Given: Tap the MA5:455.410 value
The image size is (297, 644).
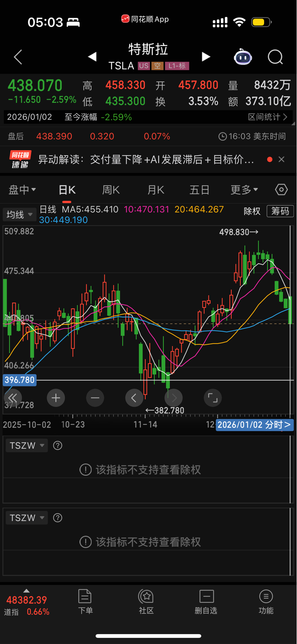Looking at the screenshot, I should pyautogui.click(x=90, y=210).
